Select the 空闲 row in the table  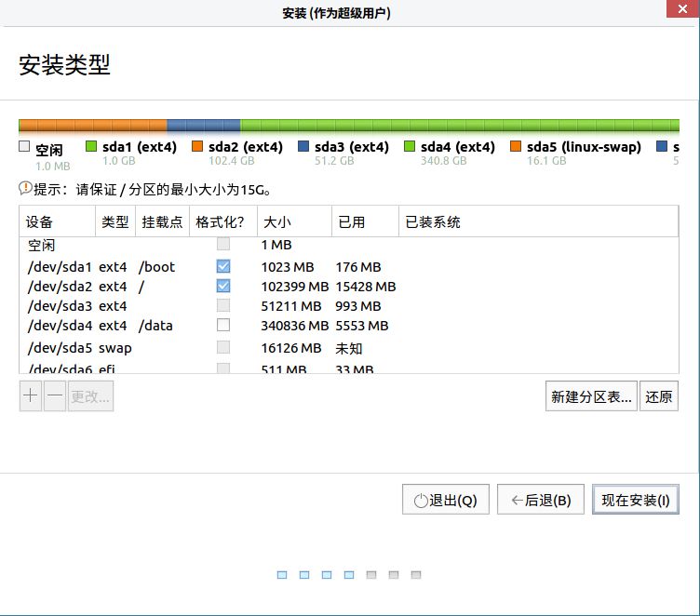pos(349,245)
